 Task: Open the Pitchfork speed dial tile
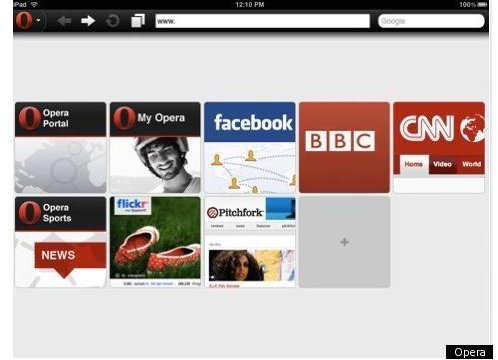(250, 242)
